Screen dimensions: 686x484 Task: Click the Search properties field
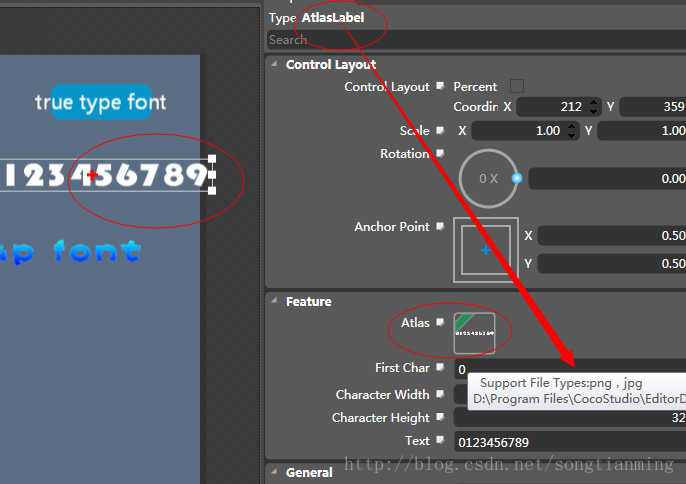point(476,40)
